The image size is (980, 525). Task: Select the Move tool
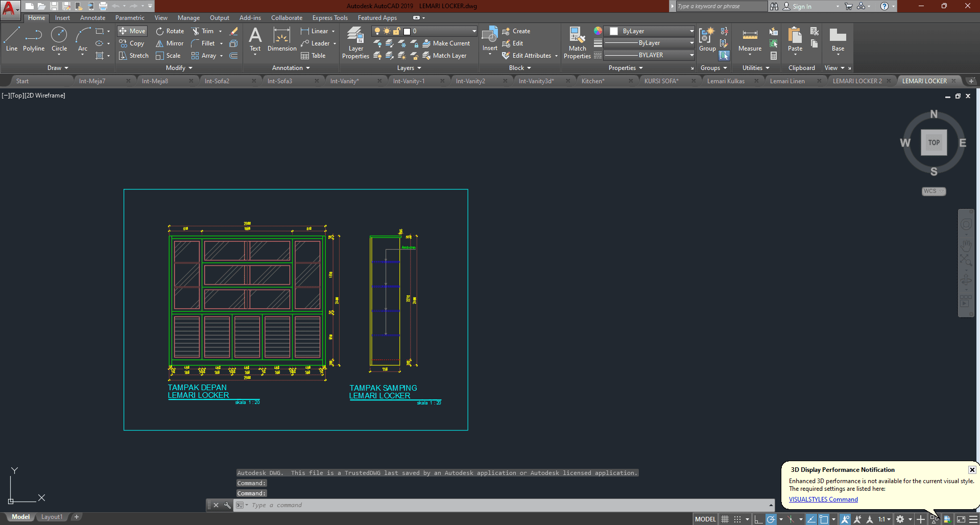pos(132,31)
